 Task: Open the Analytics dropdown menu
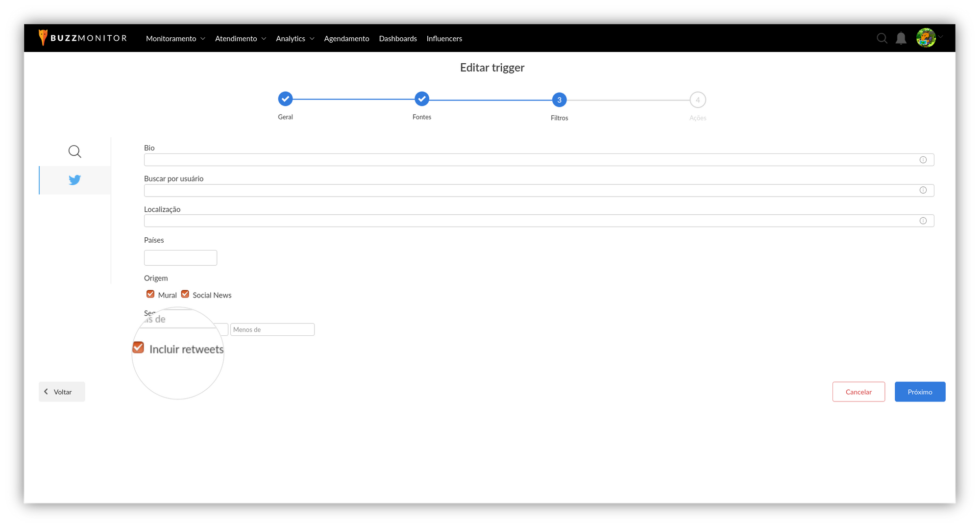294,39
